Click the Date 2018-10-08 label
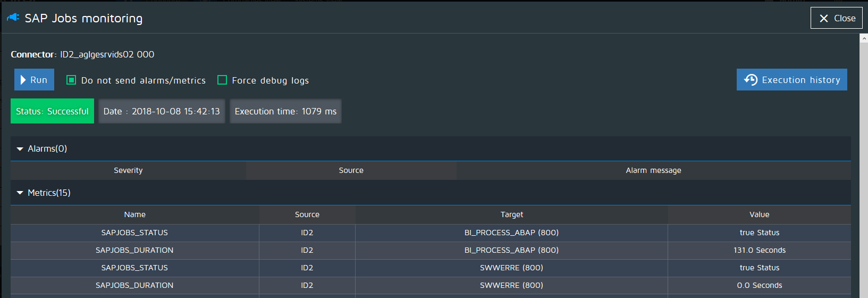 pyautogui.click(x=162, y=111)
